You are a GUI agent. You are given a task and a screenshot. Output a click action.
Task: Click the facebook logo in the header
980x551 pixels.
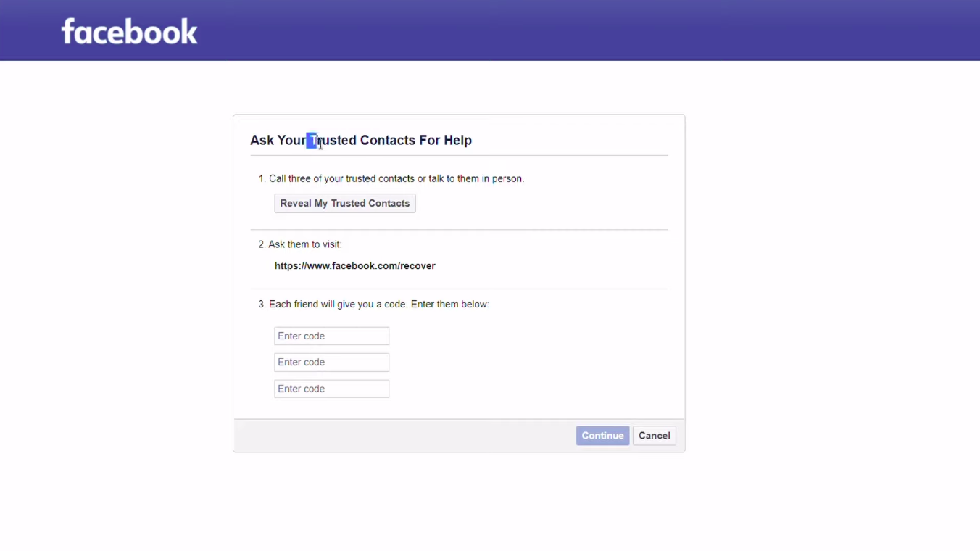tap(128, 30)
